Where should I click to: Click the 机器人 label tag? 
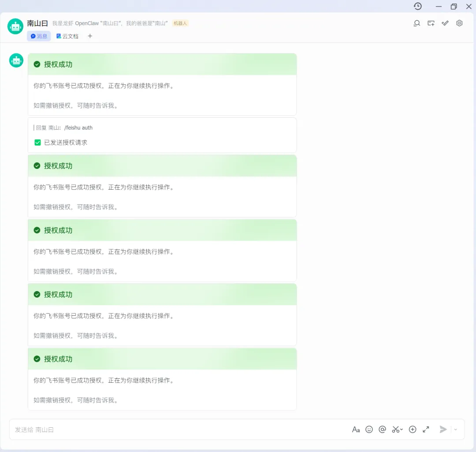(180, 23)
